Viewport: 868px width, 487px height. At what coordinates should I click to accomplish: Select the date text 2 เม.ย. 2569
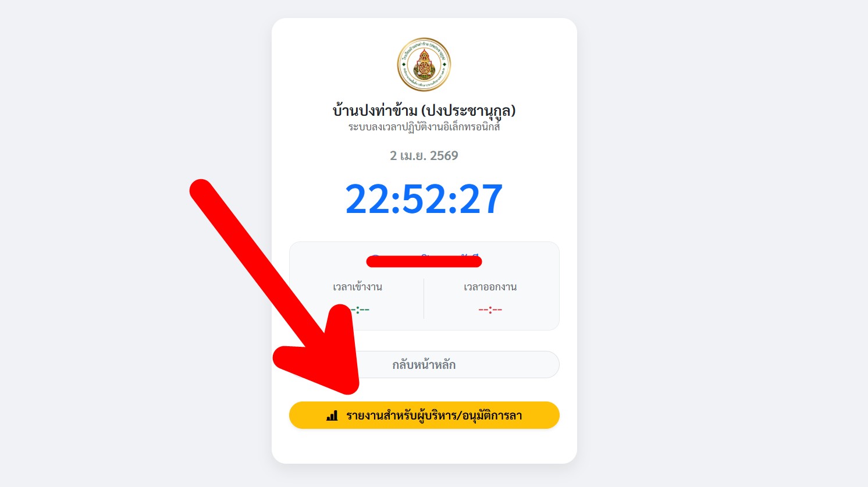coord(424,155)
